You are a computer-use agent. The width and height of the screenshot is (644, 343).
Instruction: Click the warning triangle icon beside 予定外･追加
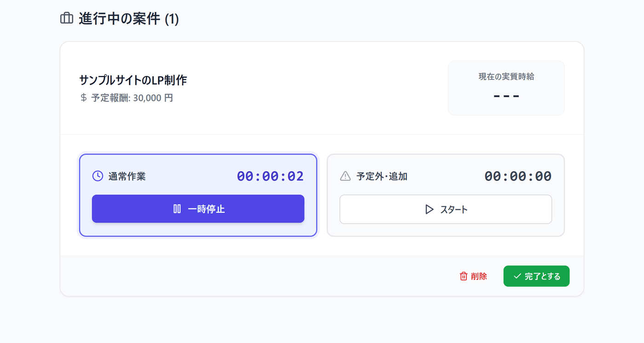[345, 176]
